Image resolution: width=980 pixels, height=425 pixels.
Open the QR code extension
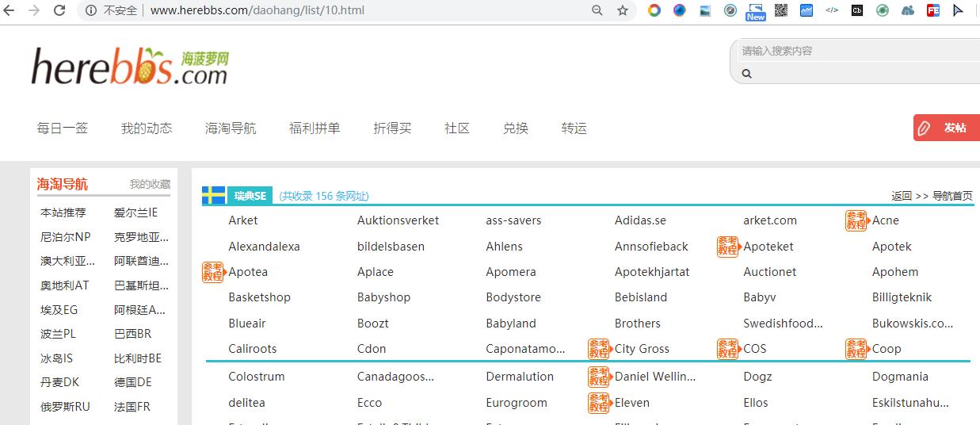(781, 10)
